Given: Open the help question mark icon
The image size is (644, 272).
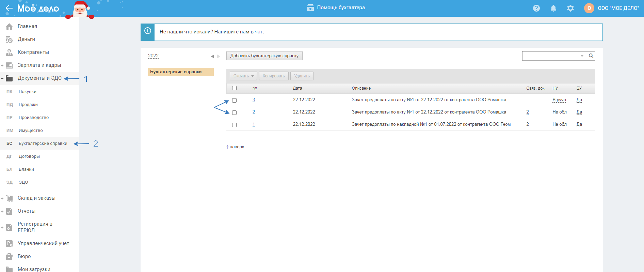Looking at the screenshot, I should (536, 8).
